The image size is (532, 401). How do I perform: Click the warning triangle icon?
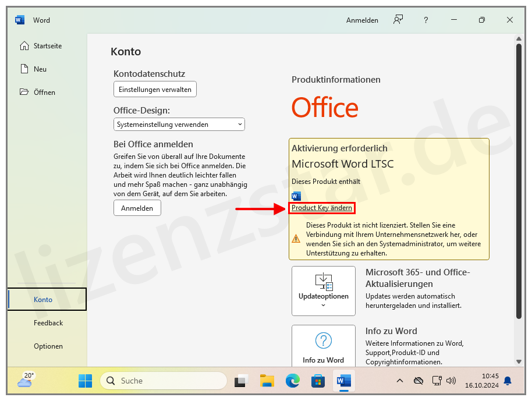(296, 239)
